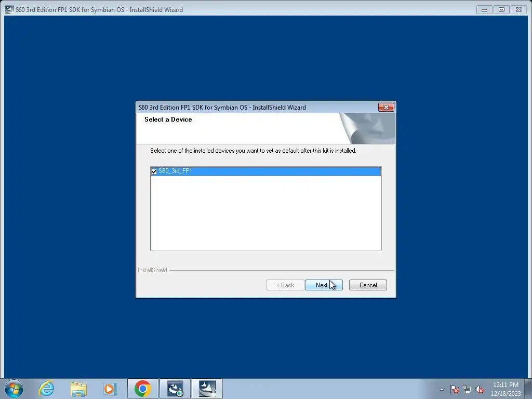
Task: Click the Next button
Action: 324,285
